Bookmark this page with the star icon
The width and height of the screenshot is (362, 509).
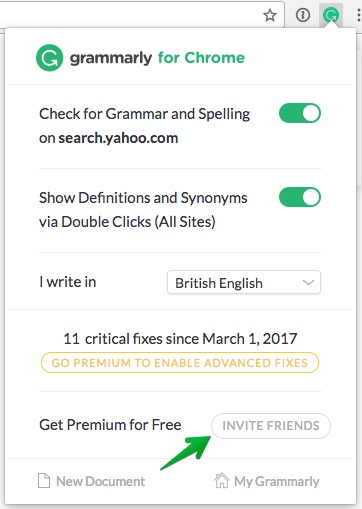[x=269, y=15]
